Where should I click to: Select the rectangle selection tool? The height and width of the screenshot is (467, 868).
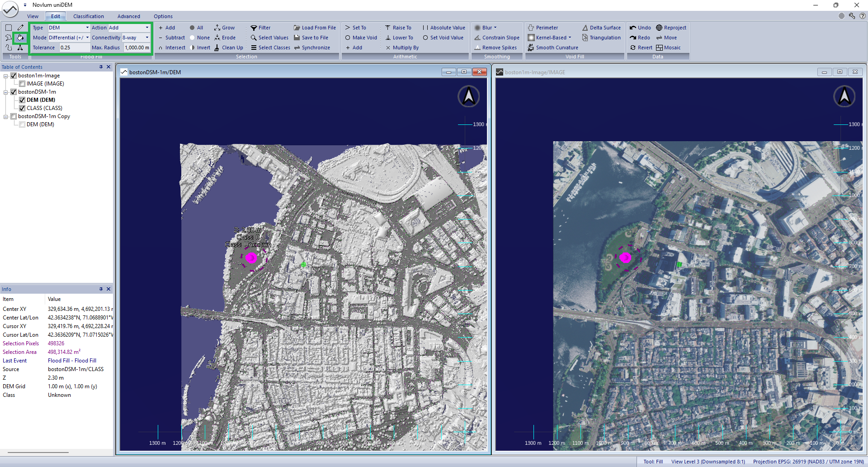click(x=9, y=28)
